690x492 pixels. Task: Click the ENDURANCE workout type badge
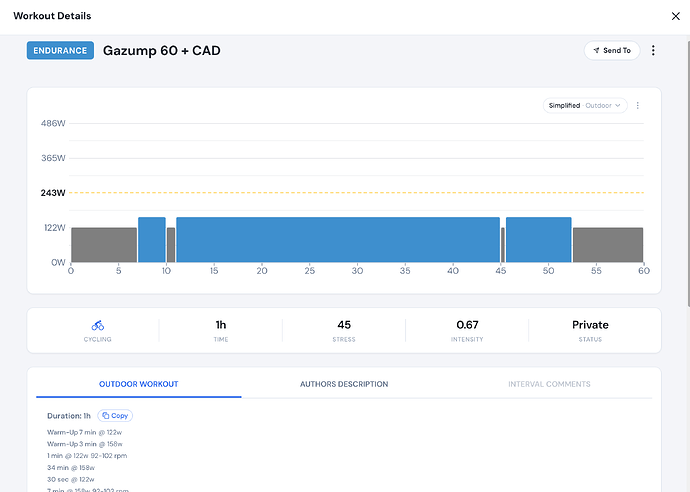point(60,51)
